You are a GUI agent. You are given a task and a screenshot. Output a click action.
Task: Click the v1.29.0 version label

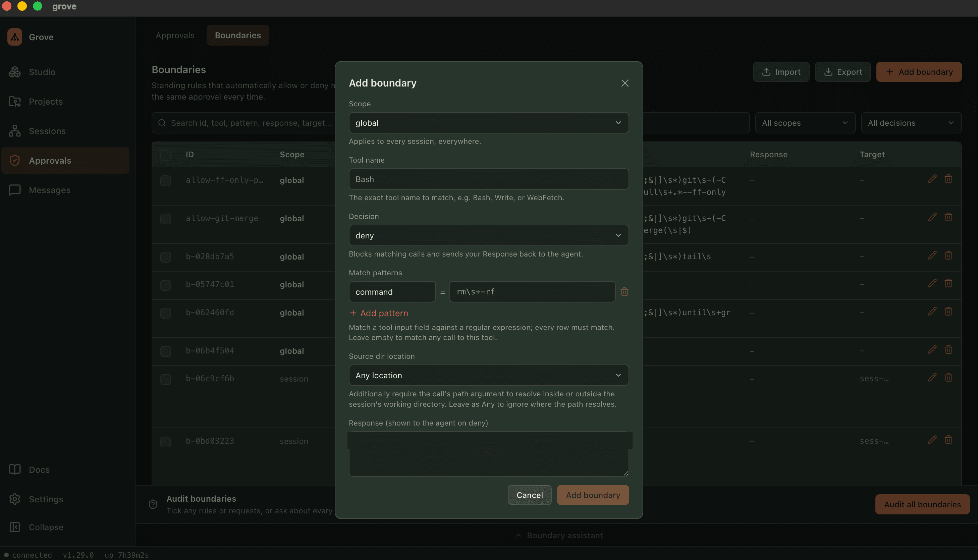[x=78, y=555]
